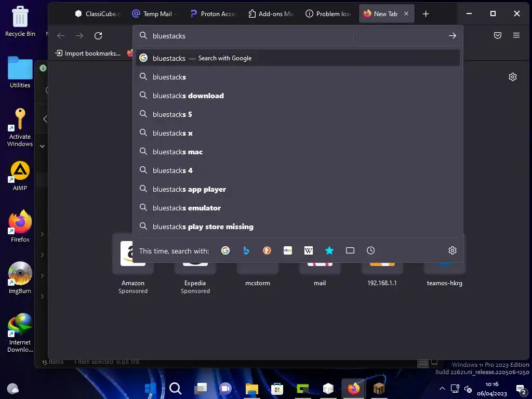The height and width of the screenshot is (399, 532).
Task: Go back to previous page
Action: click(61, 36)
